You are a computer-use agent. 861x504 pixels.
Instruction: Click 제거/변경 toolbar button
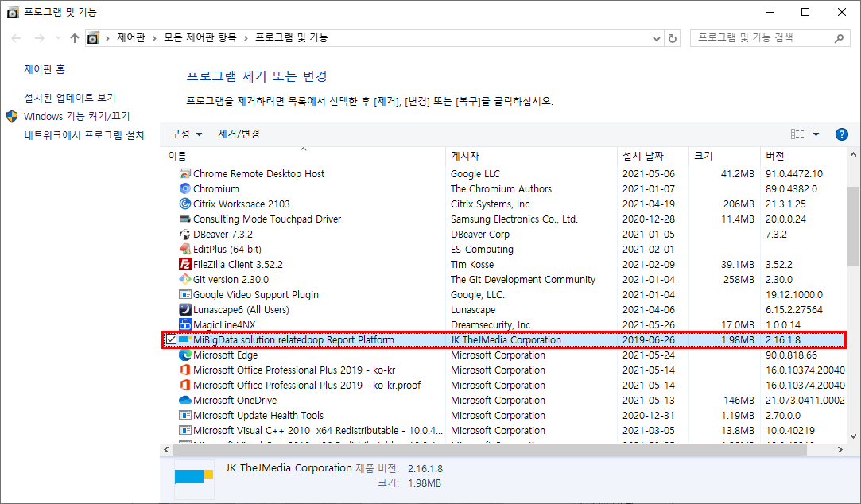pos(239,134)
